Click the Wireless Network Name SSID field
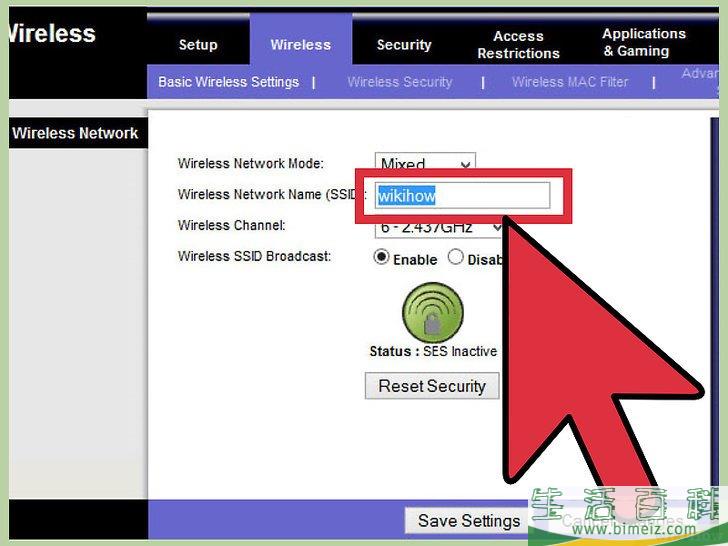 [462, 196]
